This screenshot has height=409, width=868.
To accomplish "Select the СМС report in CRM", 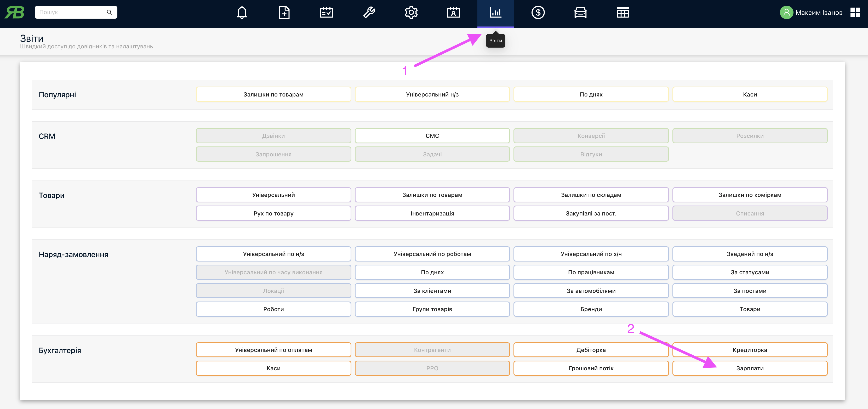I will point(432,136).
